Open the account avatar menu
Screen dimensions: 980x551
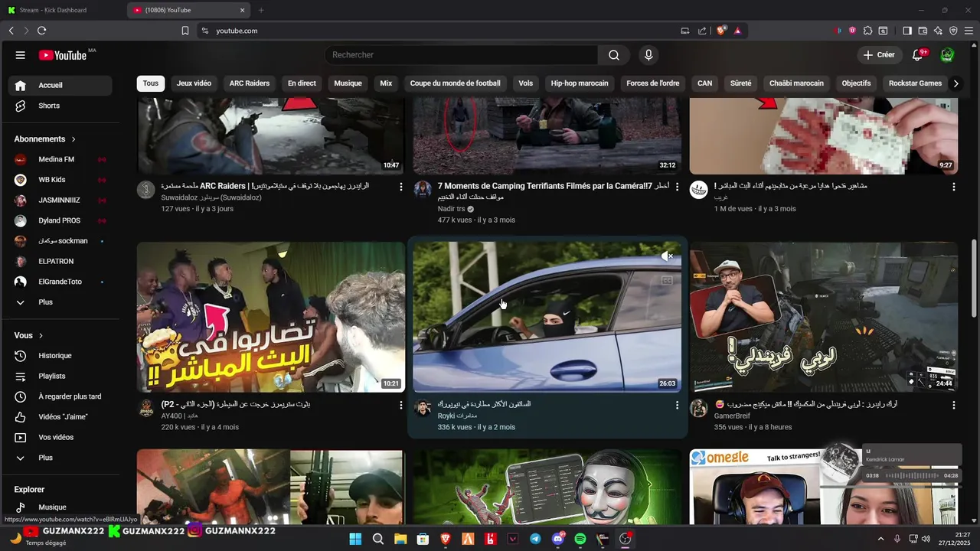tap(947, 55)
